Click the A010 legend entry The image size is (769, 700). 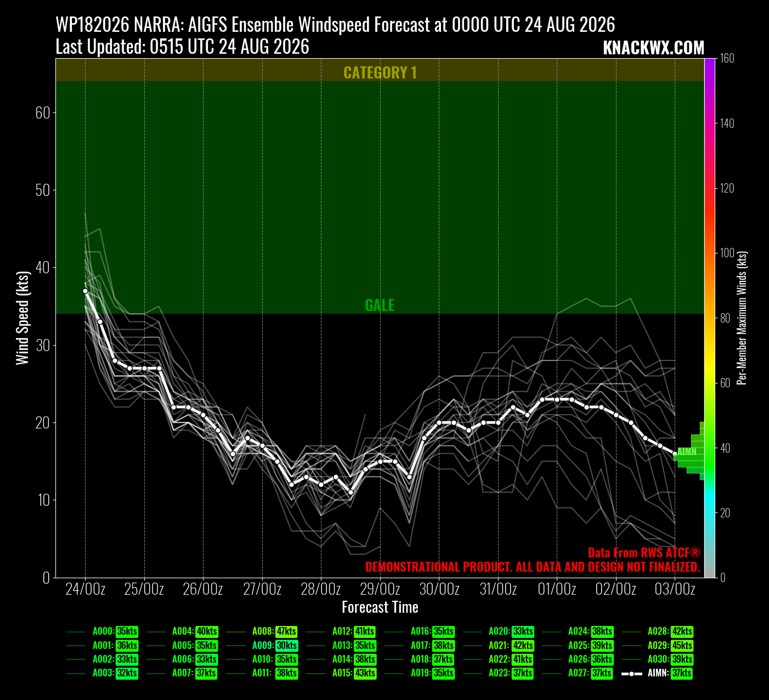click(x=262, y=659)
